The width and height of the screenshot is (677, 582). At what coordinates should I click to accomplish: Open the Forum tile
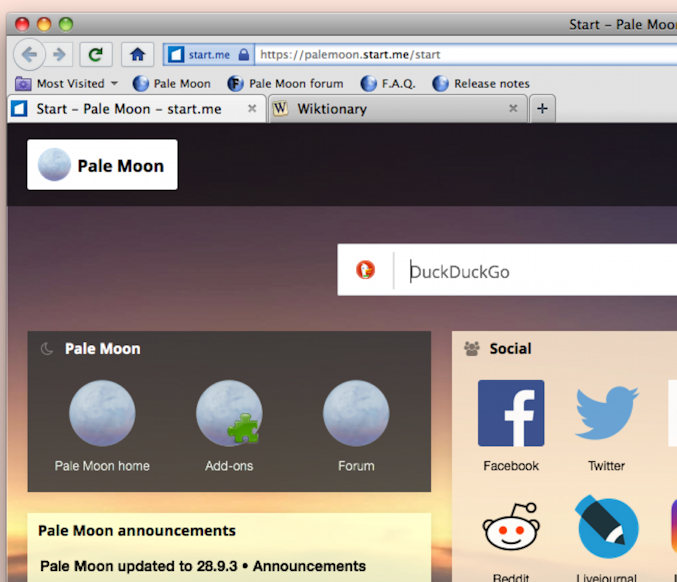[x=356, y=426]
